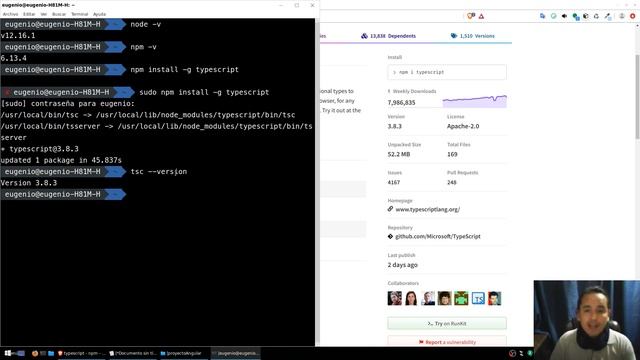Click the 7,986,835 weekly downloads number
The image size is (640, 360).
coord(401,102)
